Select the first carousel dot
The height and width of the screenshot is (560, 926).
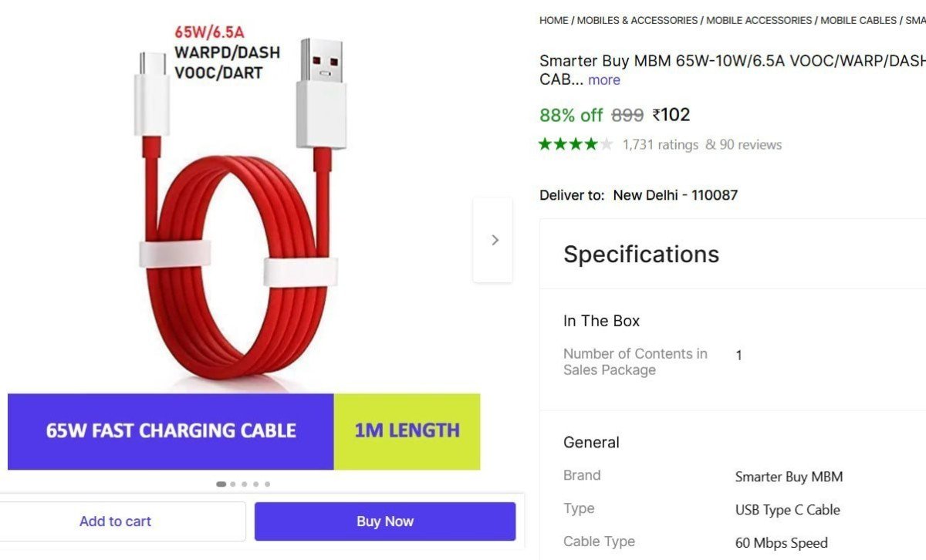pyautogui.click(x=221, y=484)
